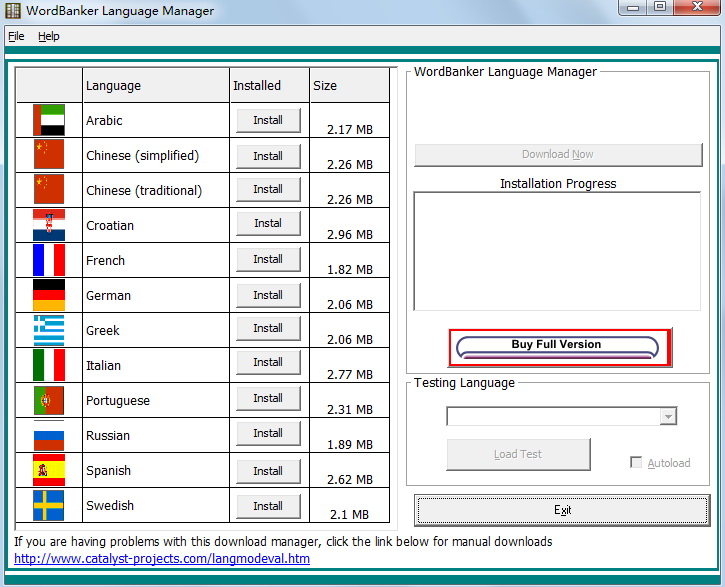This screenshot has height=587, width=725.
Task: Select the French name cell
Action: pos(156,260)
